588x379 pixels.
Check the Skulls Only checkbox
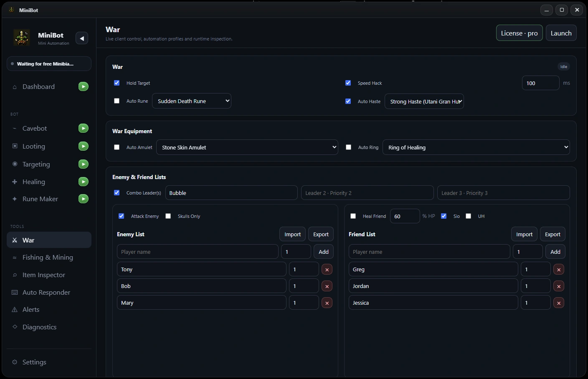click(168, 216)
